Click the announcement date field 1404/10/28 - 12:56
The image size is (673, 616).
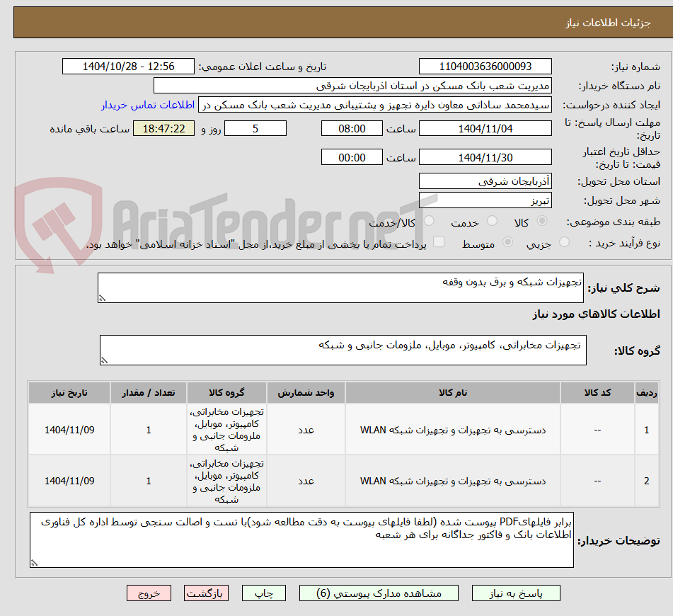(x=128, y=67)
